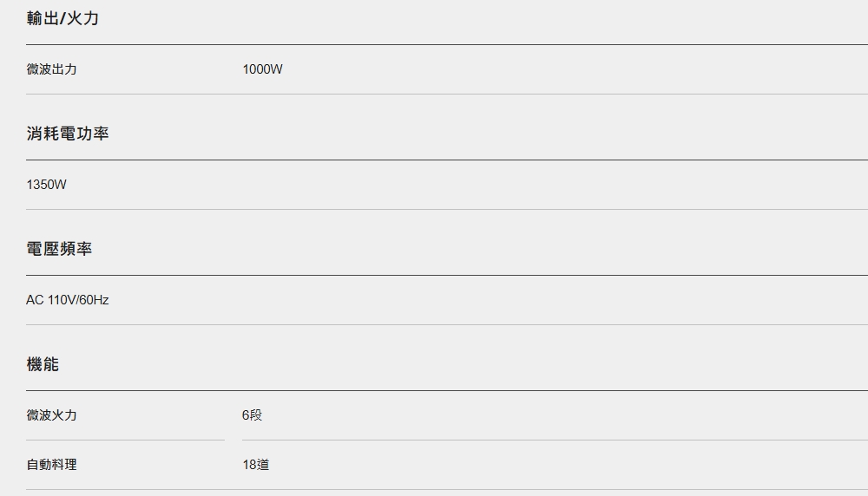Viewport: 868px width, 496px height.
Task: Click the separator line below 微波火力 label
Action: [125, 441]
